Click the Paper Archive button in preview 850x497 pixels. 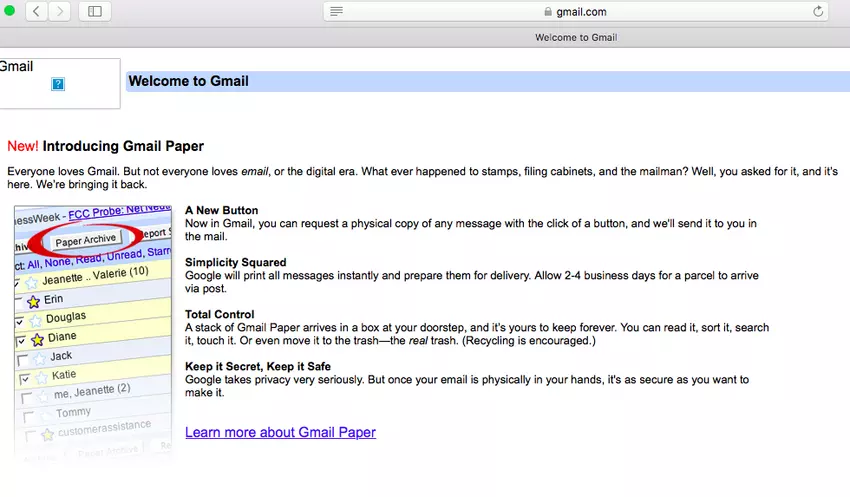click(x=86, y=240)
